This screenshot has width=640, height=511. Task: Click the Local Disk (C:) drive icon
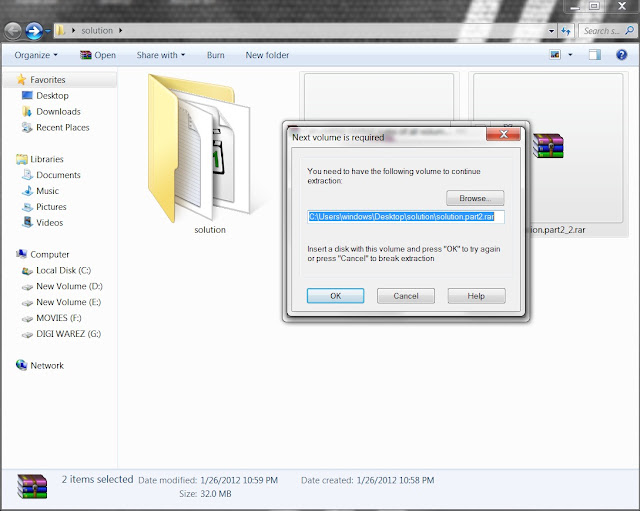pos(27,271)
